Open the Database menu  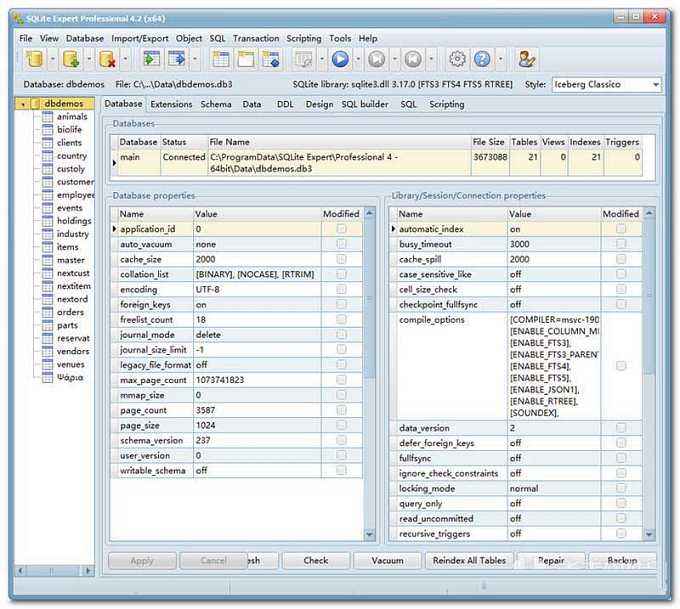tap(85, 38)
